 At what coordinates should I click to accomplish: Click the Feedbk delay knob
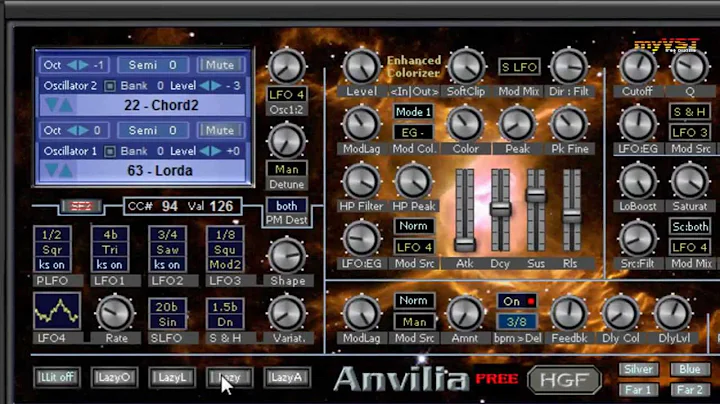tap(569, 314)
